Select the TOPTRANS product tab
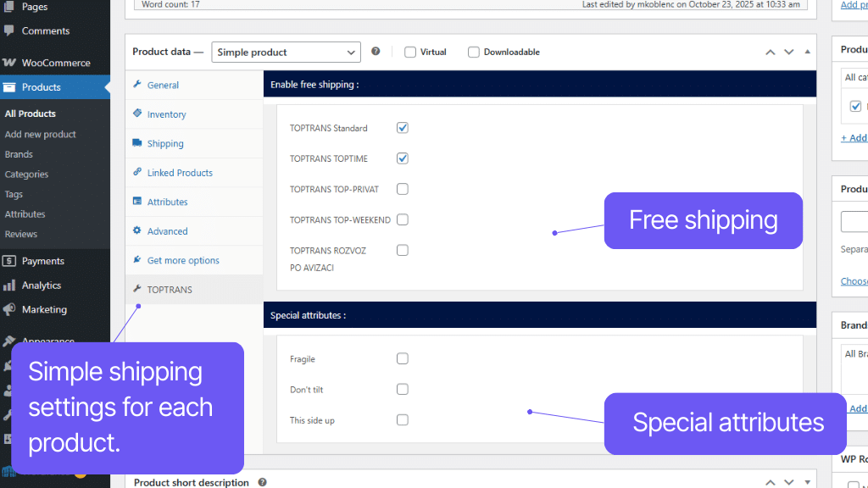 194,290
